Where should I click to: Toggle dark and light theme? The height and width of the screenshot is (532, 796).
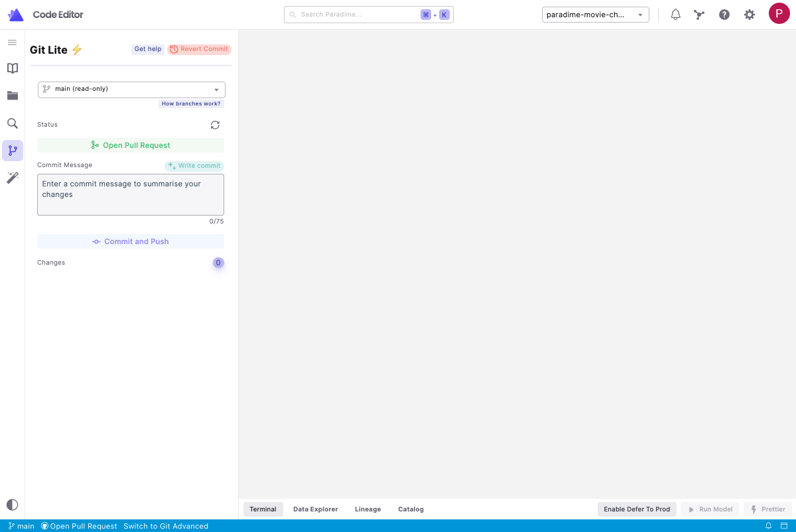(12, 505)
